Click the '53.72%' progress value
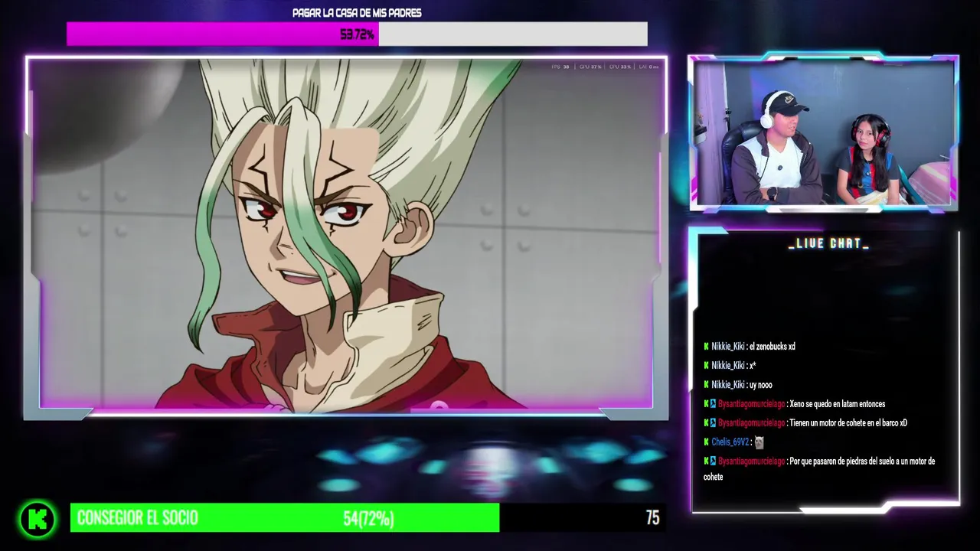 [x=357, y=34]
